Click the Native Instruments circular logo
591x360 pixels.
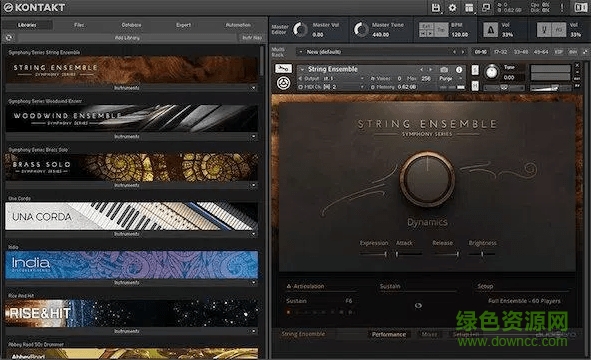(283, 83)
